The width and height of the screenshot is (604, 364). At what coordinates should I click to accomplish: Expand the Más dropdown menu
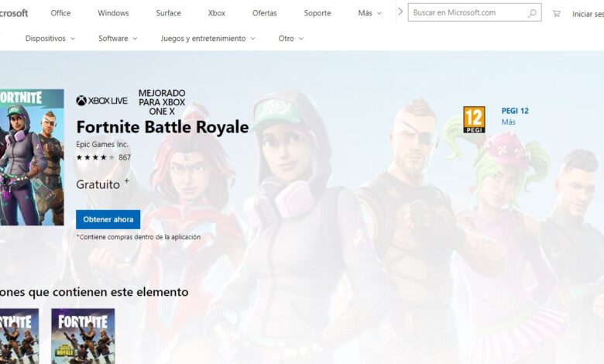coord(370,13)
